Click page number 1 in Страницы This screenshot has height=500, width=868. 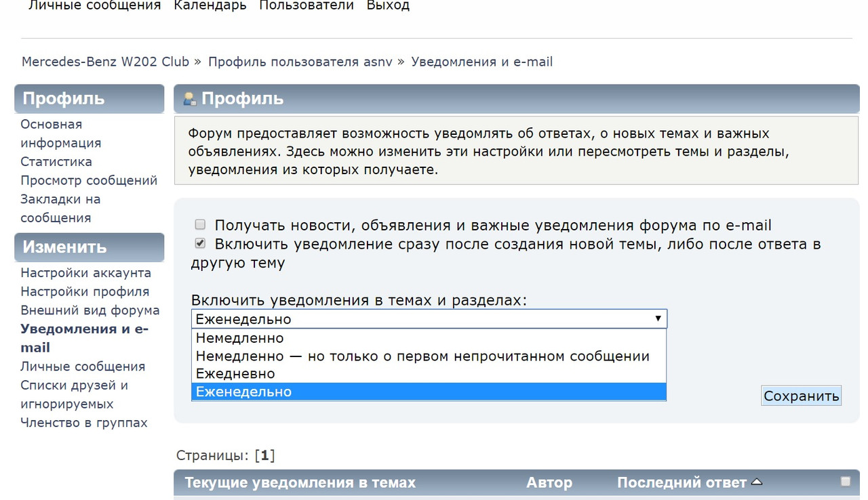coord(265,455)
